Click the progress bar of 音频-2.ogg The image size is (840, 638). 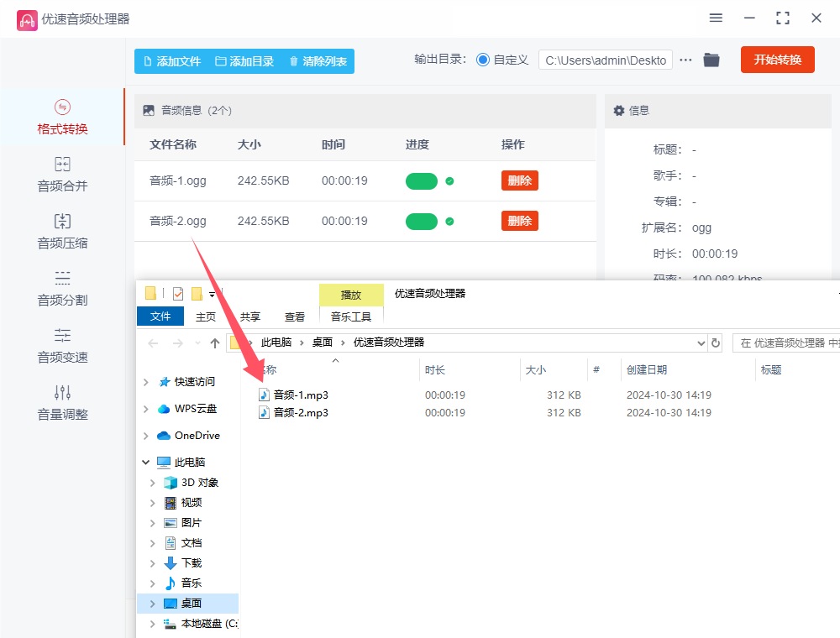click(x=422, y=221)
